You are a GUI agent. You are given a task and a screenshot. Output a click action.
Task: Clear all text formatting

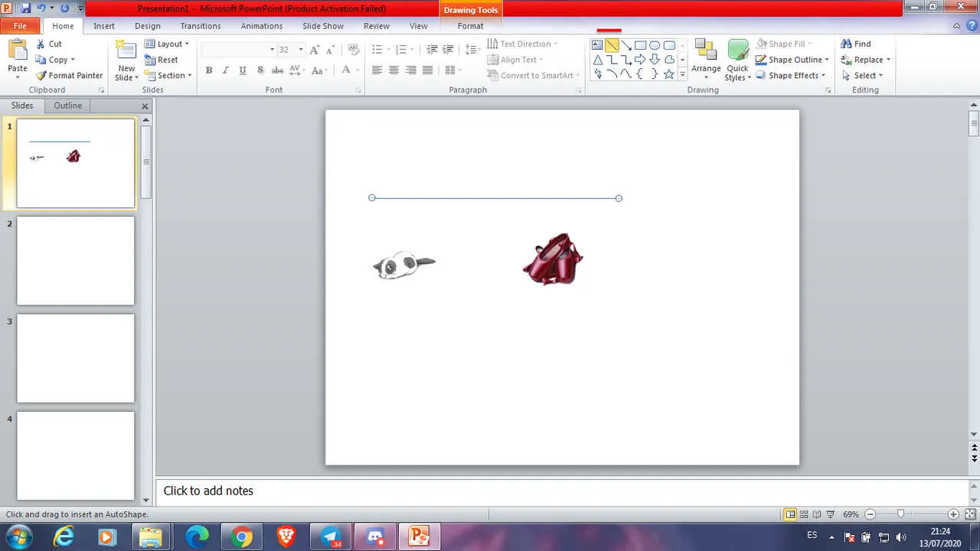point(353,49)
